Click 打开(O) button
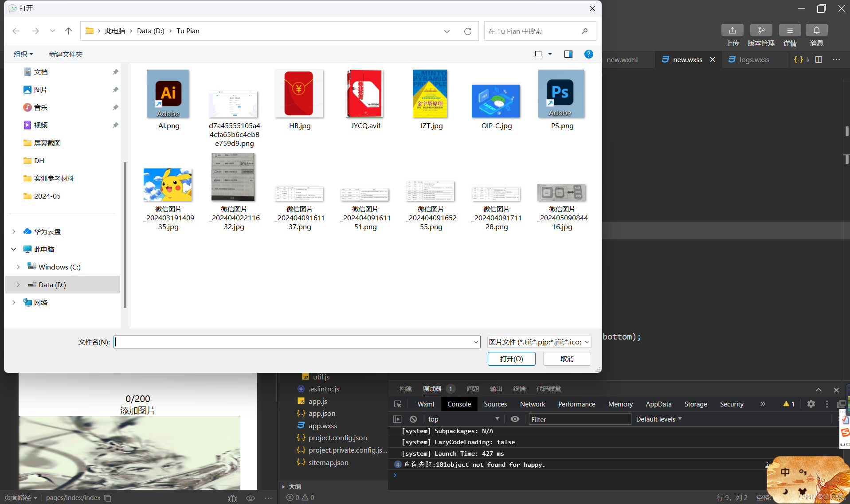850x504 pixels. [511, 359]
